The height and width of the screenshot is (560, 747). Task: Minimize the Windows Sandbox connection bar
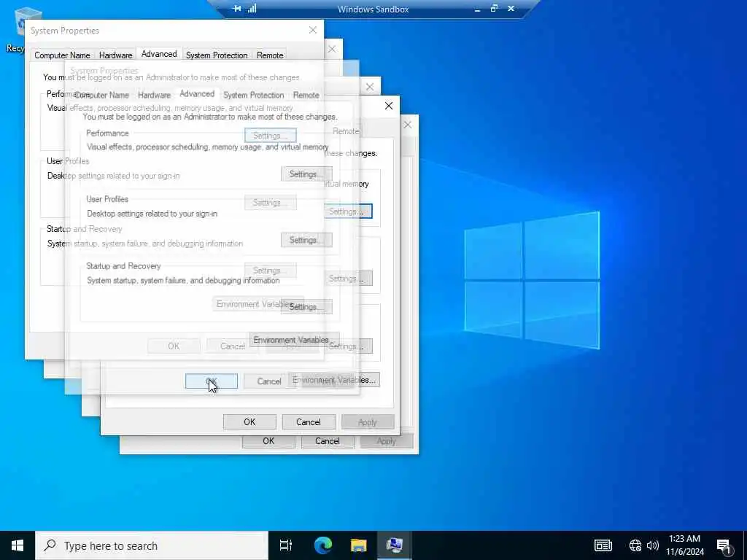pos(477,9)
